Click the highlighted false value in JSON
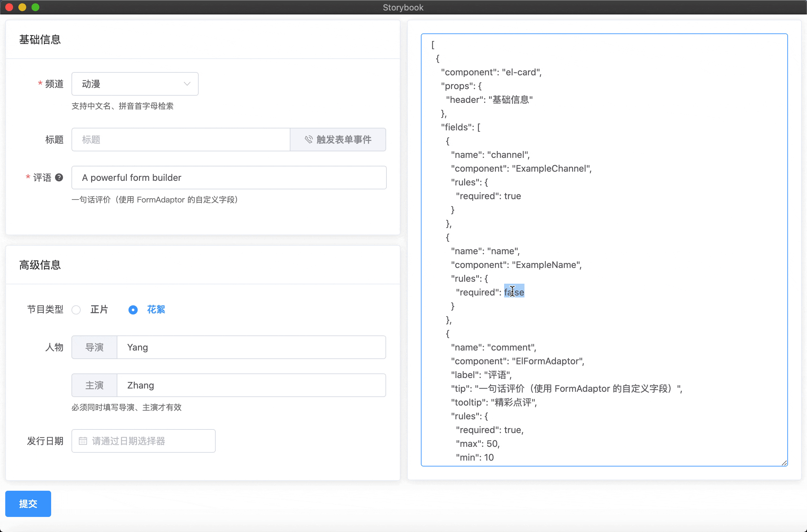The image size is (807, 532). pos(514,292)
